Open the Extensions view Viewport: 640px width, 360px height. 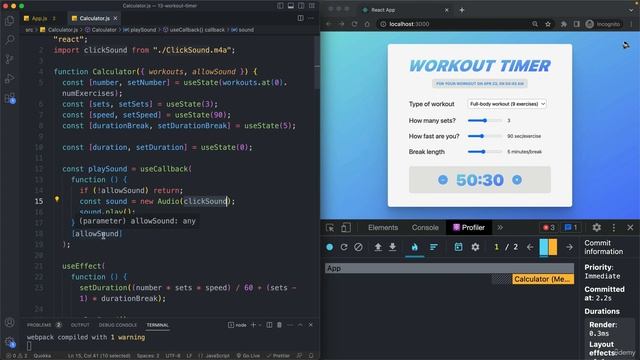pos(10,98)
